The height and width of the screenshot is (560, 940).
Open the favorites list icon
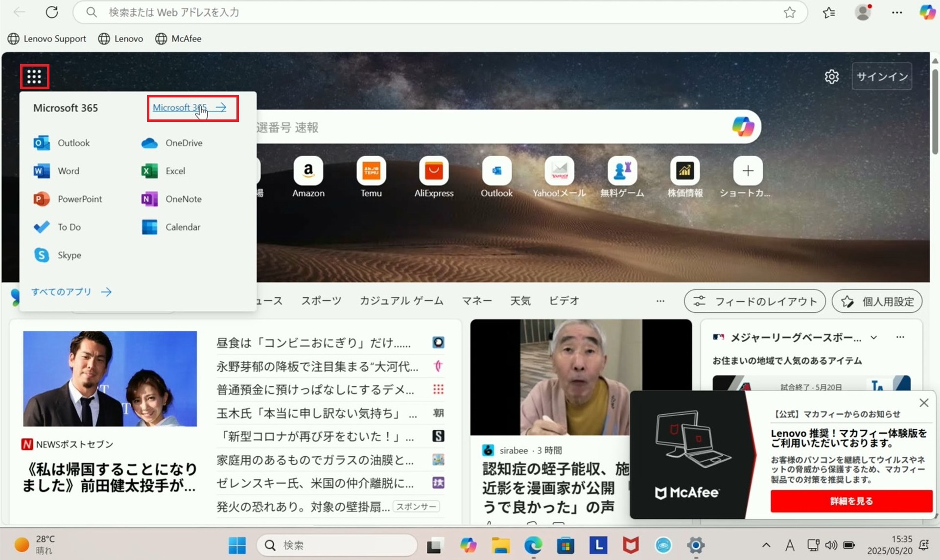pos(829,12)
